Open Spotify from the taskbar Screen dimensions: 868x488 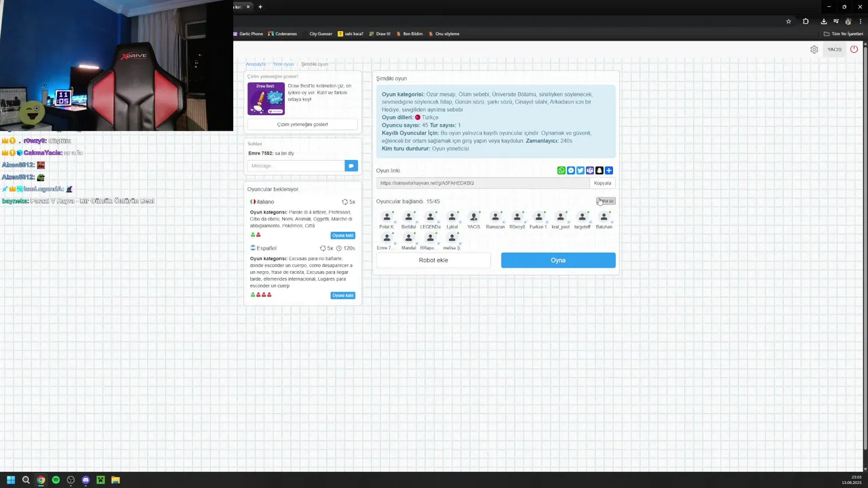tap(56, 480)
